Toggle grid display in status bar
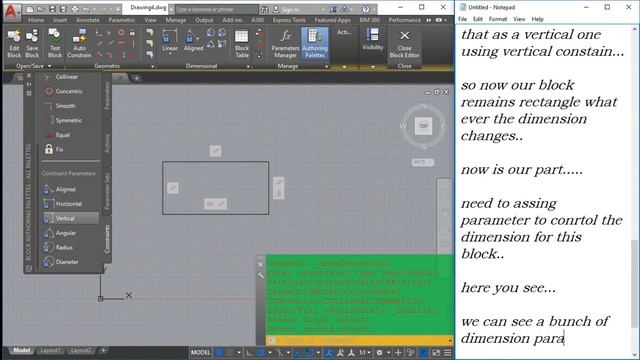This screenshot has height=360, width=640. click(219, 352)
